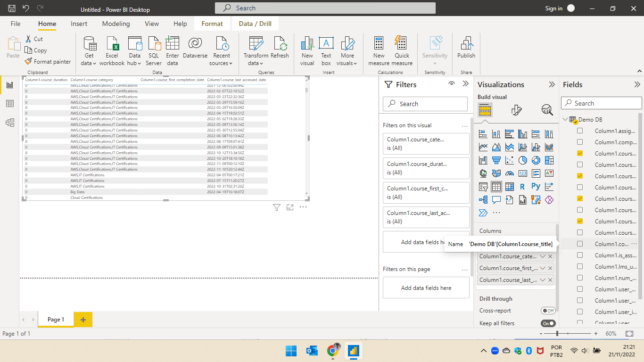Click the Sign in link
The height and width of the screenshot is (362, 644).
tap(554, 8)
